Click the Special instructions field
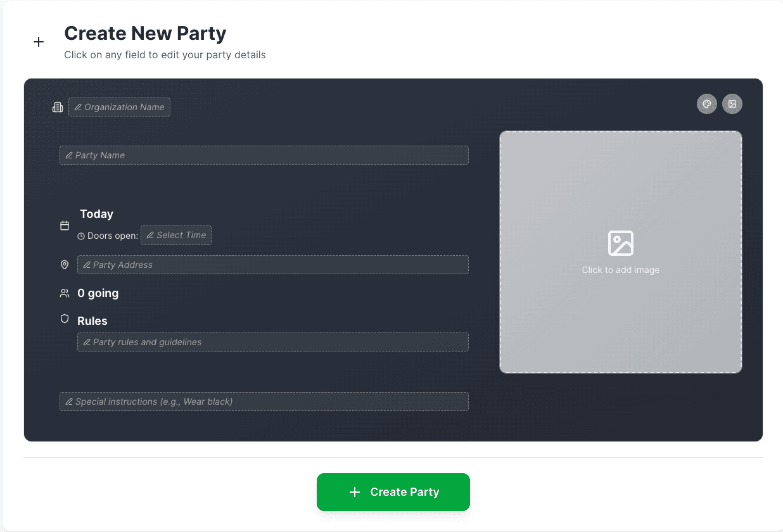 [x=264, y=402]
